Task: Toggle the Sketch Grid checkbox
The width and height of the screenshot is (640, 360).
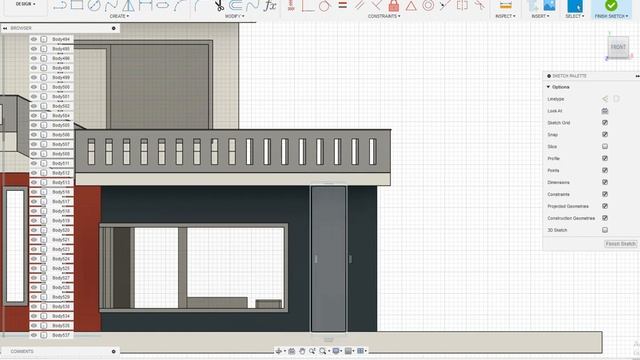Action: click(x=605, y=123)
